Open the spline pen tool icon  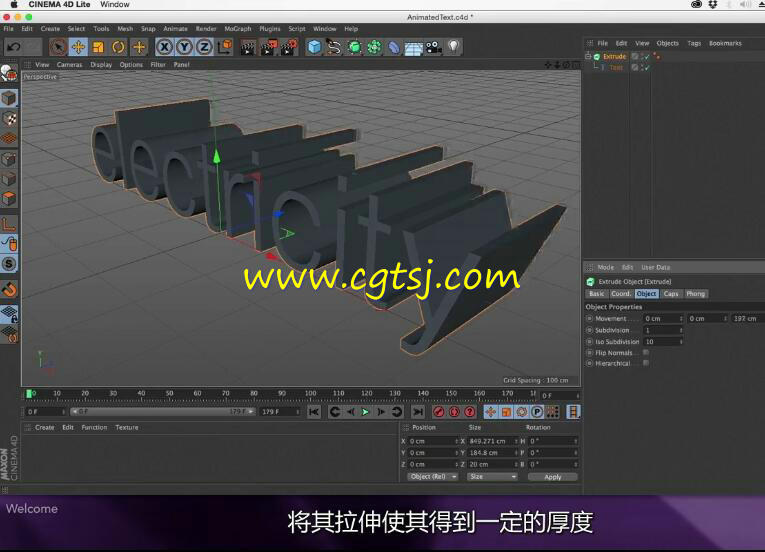tap(334, 47)
